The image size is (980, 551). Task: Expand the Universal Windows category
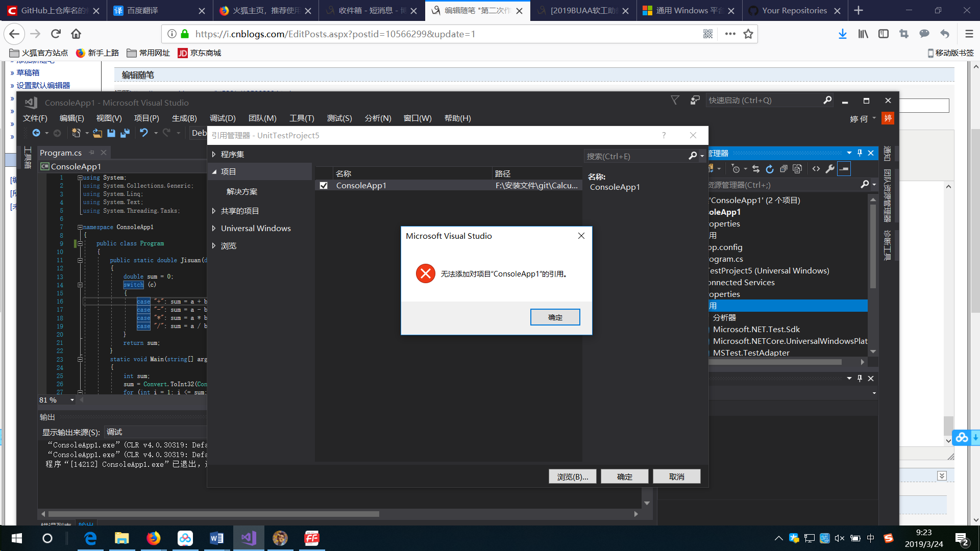click(x=214, y=229)
